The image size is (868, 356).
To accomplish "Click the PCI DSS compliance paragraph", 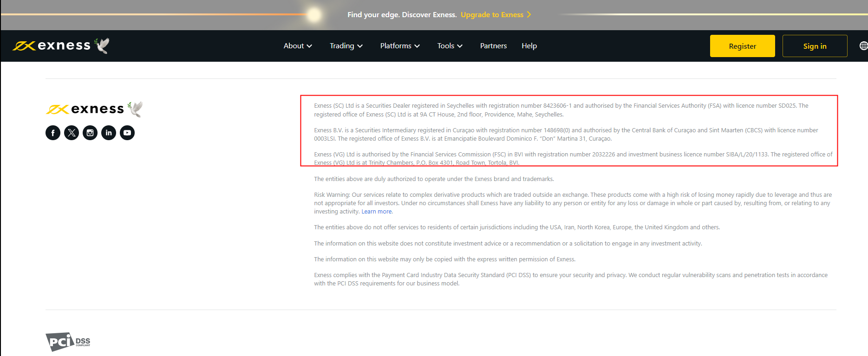I will pyautogui.click(x=571, y=279).
